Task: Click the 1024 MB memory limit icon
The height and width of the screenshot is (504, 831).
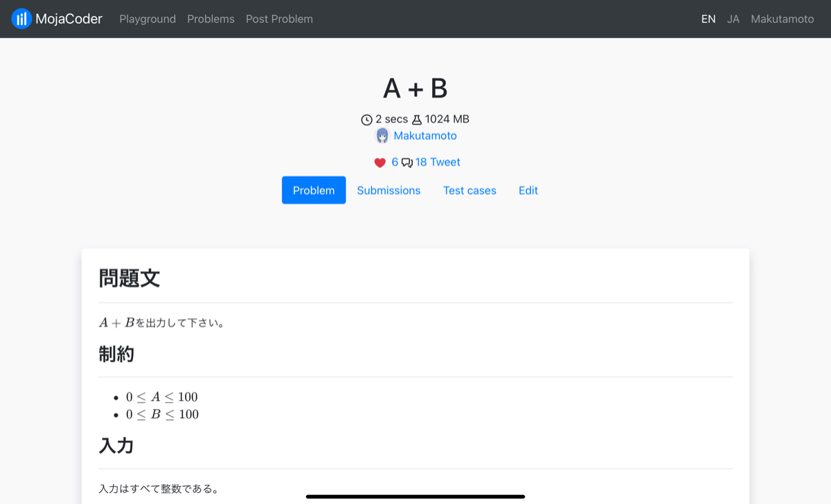Action: 418,119
